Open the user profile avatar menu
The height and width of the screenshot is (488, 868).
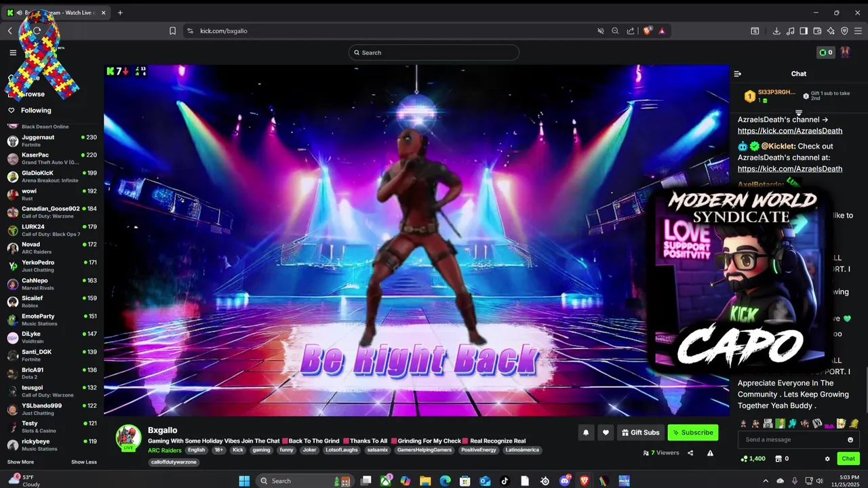846,52
